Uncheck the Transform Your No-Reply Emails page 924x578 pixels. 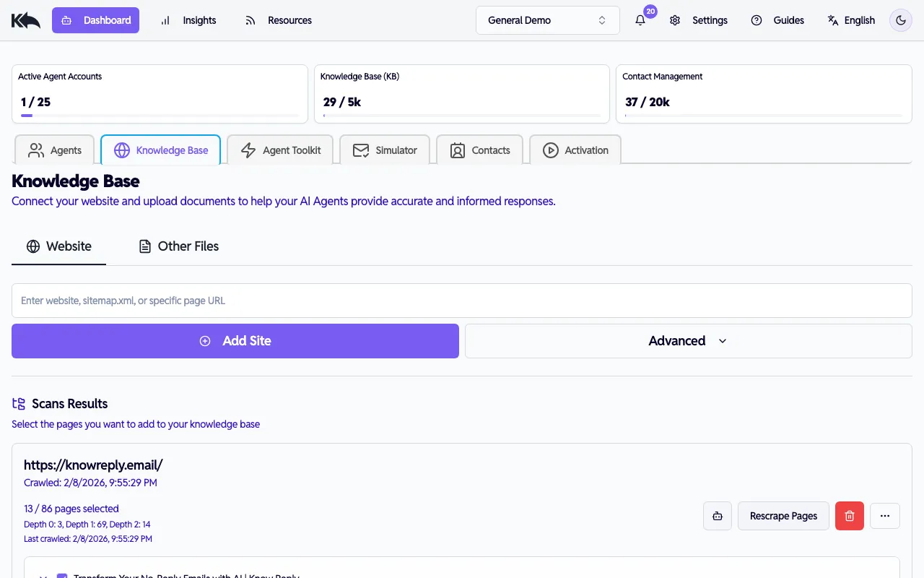(x=62, y=575)
